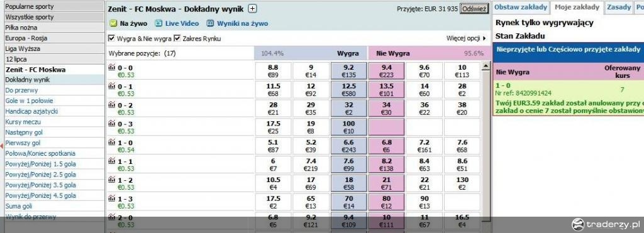Select Liga Wyższa in the sidebar

click(x=54, y=48)
